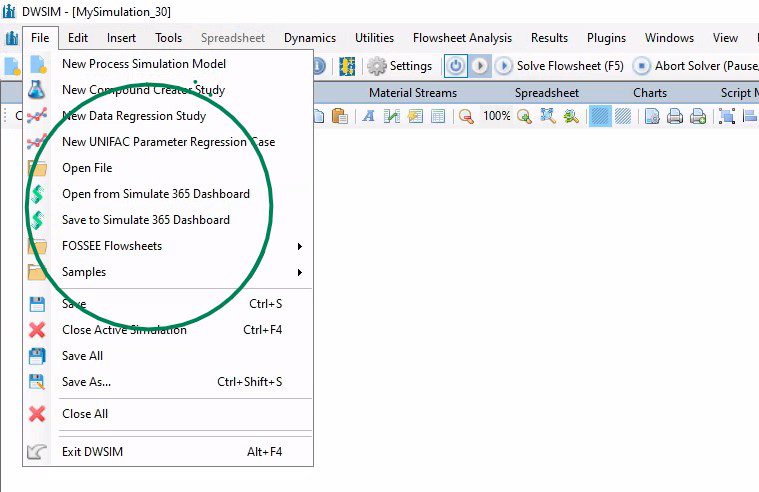Click the new-document icon on the main toolbar
The width and height of the screenshot is (759, 492).
pyautogui.click(x=12, y=66)
